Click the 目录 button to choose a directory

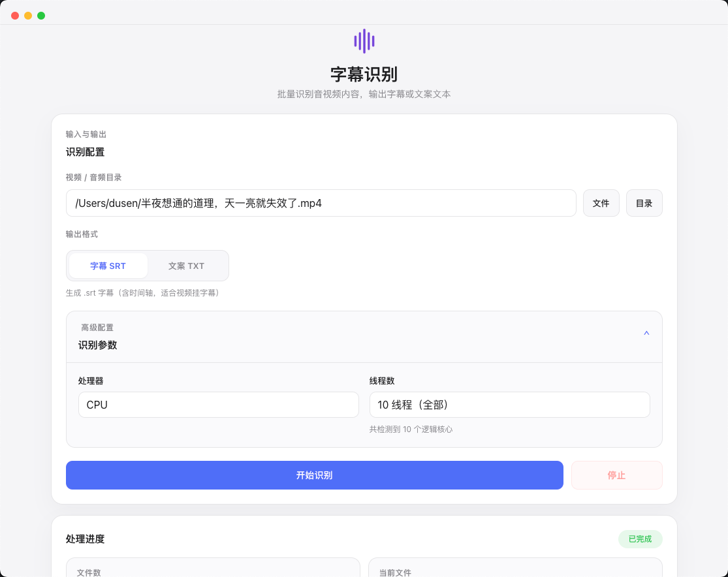pyautogui.click(x=644, y=203)
